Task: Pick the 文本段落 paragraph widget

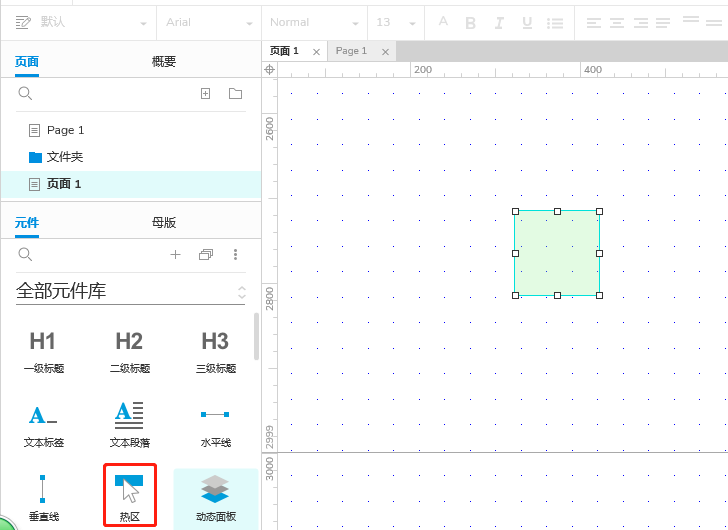Action: [x=130, y=425]
